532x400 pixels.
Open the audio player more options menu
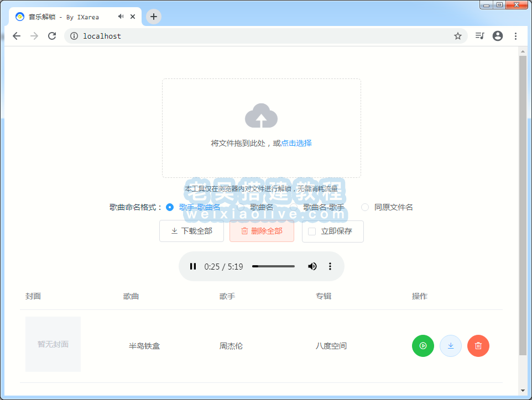[x=330, y=266]
